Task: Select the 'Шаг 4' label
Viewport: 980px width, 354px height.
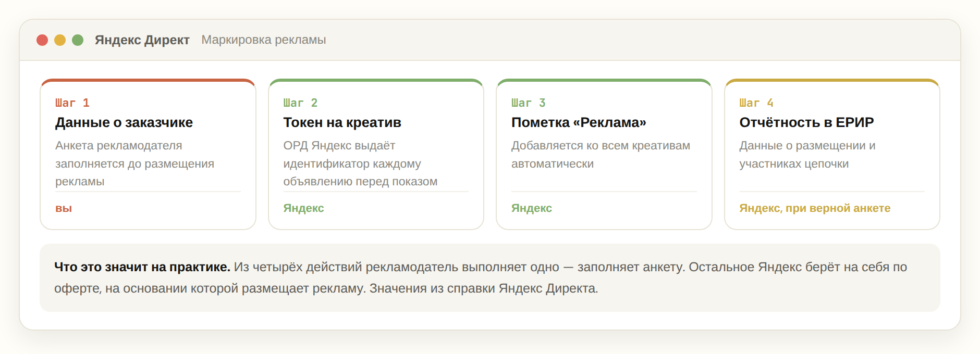Action: point(756,103)
